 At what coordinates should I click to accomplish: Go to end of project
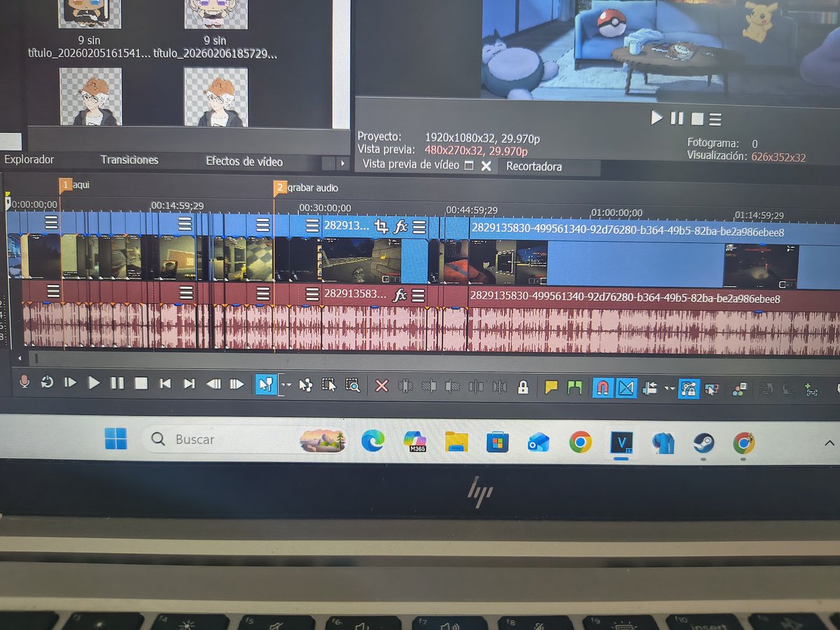pos(189,384)
